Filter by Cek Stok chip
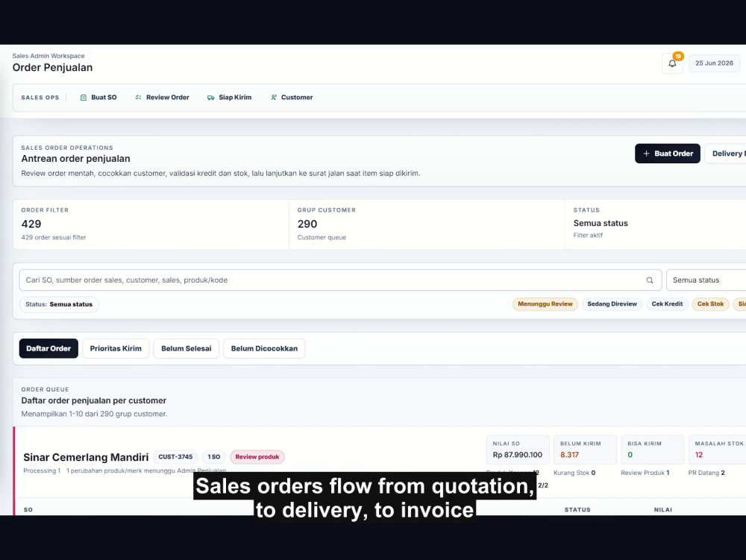The image size is (746, 560). click(x=710, y=304)
